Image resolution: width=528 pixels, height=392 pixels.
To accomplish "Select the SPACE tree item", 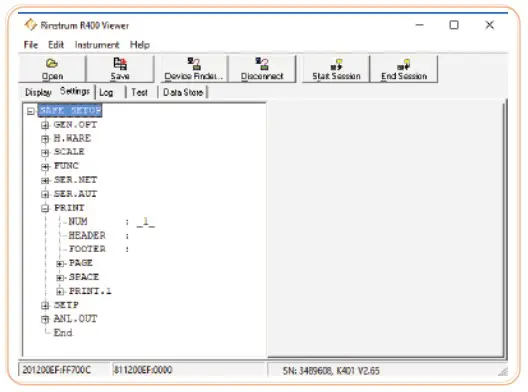I will point(84,277).
